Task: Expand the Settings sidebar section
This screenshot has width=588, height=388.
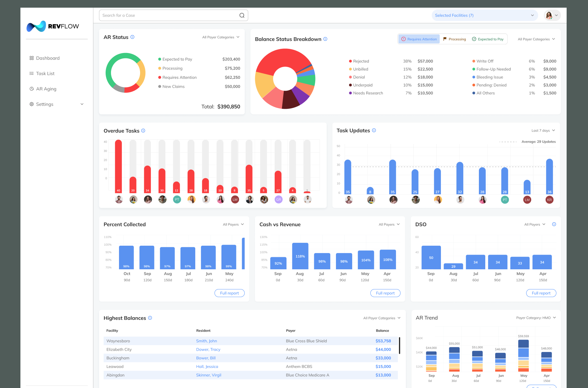Action: pyautogui.click(x=57, y=104)
